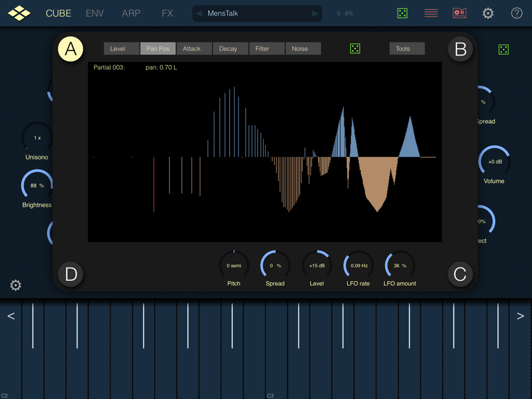
Task: Open the recorder with the tape icon
Action: click(459, 13)
